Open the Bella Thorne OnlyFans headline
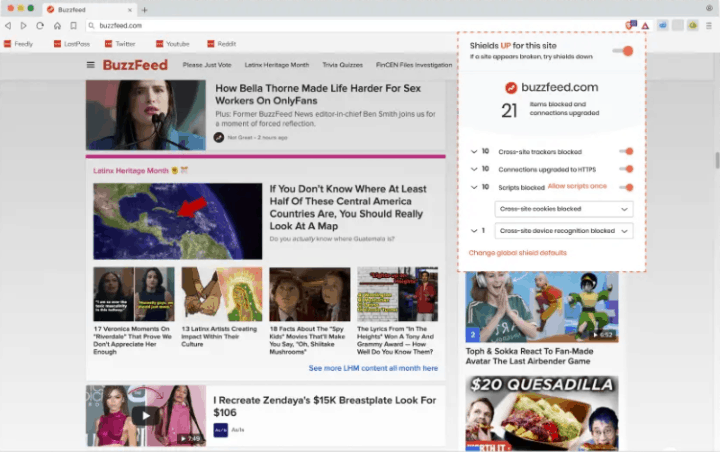720x452 pixels. coord(318,94)
